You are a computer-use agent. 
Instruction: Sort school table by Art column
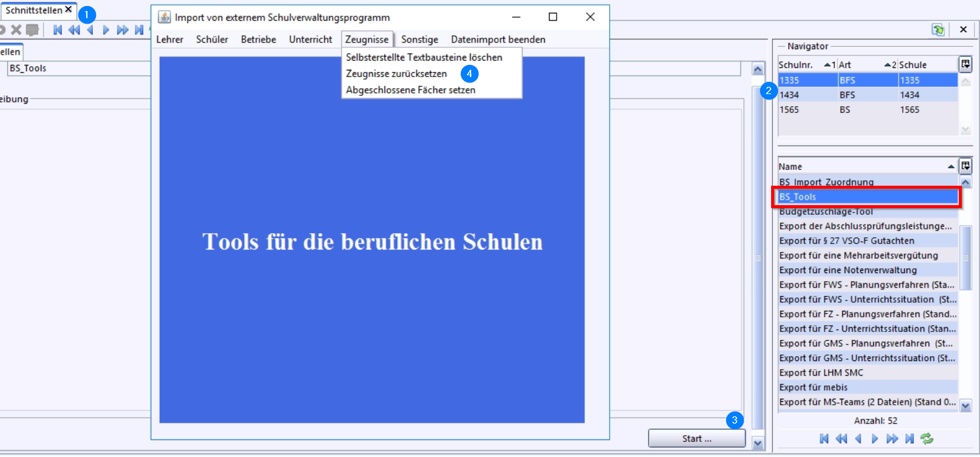pyautogui.click(x=867, y=64)
